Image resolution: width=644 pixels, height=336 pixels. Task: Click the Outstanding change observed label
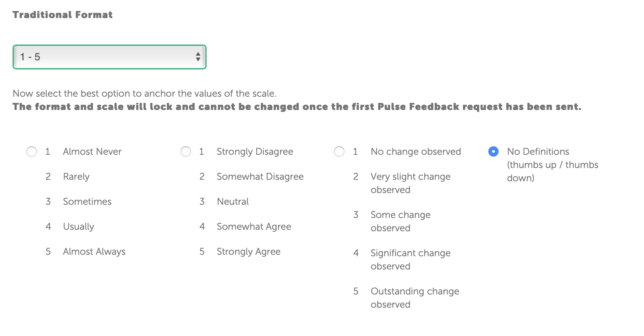pyautogui.click(x=415, y=298)
